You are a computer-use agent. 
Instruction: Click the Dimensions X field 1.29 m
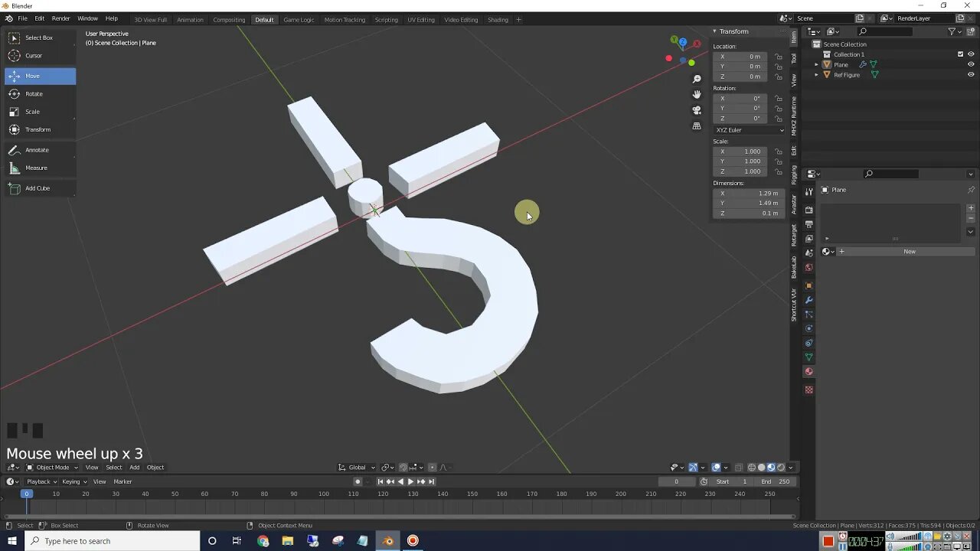coord(749,194)
